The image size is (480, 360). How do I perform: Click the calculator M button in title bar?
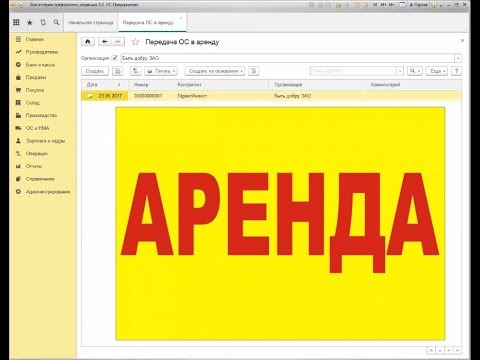click(375, 5)
